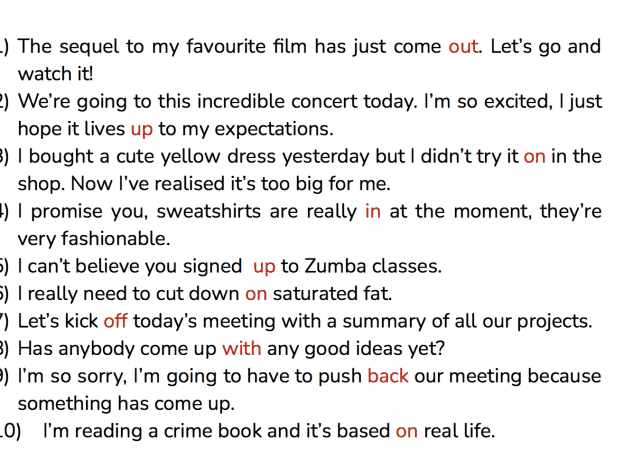Click the word "expectations" in the text
Image resolution: width=624 pixels, height=468 pixels.
click(x=274, y=130)
